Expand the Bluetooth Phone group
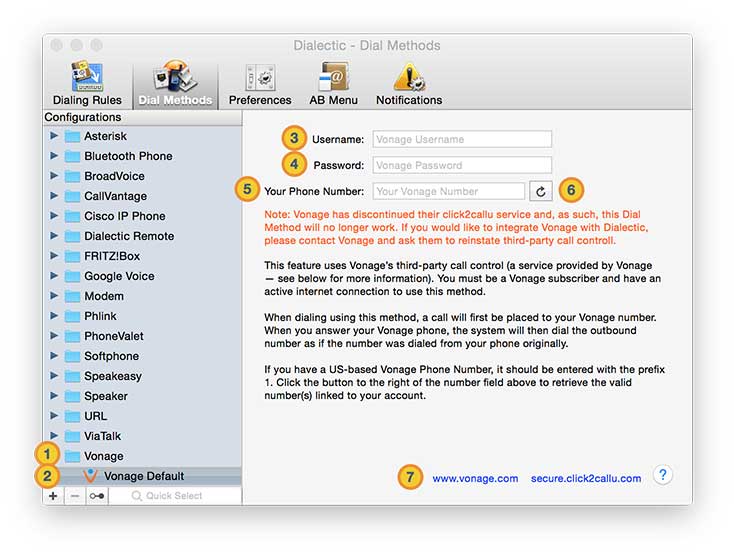 (54, 156)
